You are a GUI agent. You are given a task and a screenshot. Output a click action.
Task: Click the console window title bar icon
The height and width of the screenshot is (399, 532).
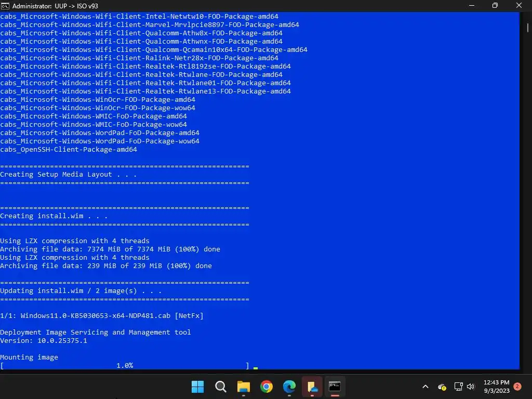click(5, 6)
